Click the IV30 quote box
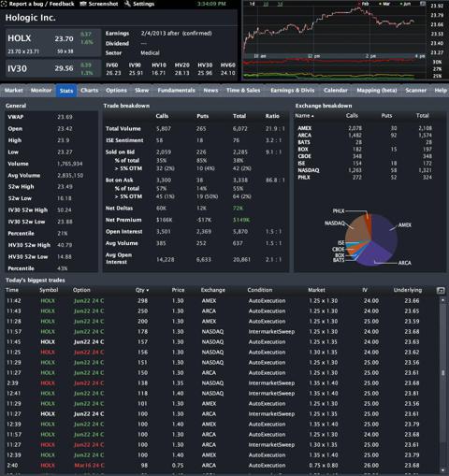The width and height of the screenshot is (449, 476). [52, 68]
